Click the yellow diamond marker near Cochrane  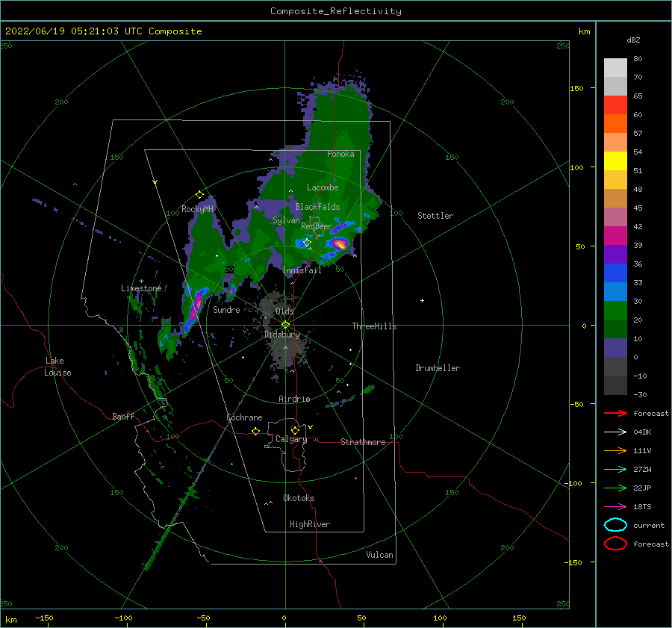(255, 431)
